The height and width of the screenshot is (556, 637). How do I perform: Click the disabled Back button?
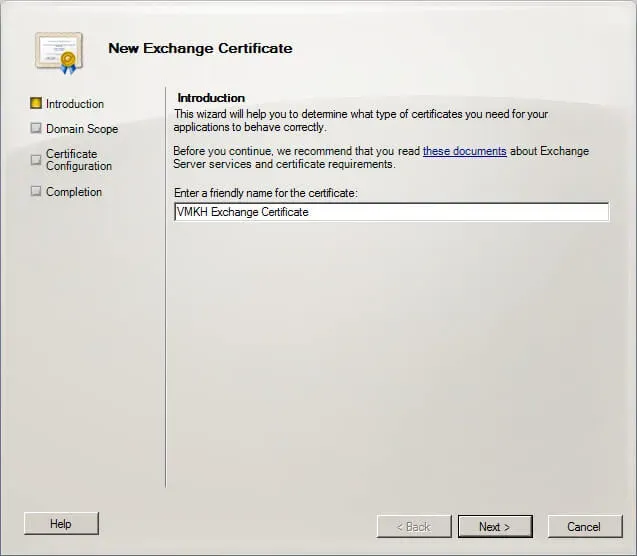414,527
